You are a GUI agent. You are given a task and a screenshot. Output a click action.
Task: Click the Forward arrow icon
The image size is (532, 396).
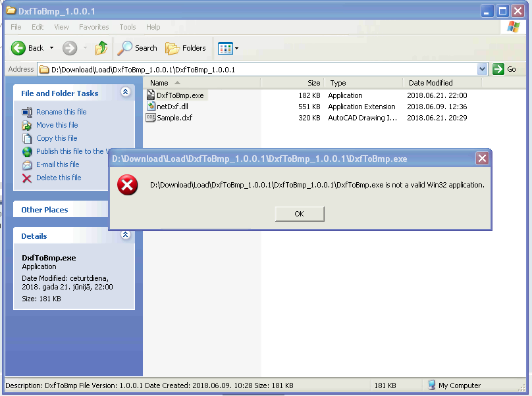[70, 48]
